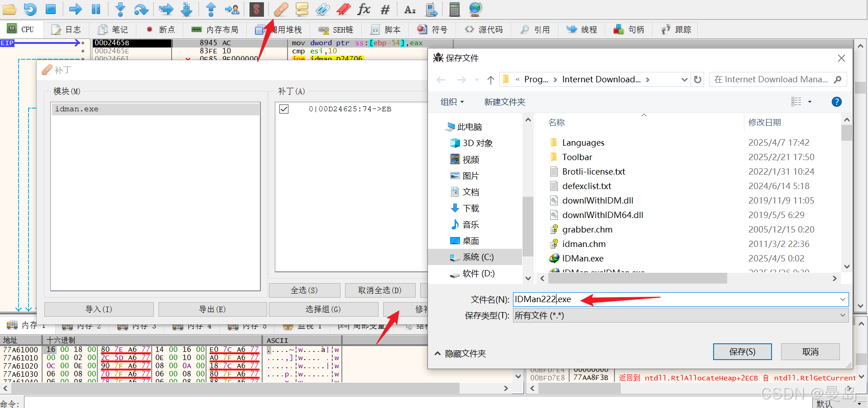The image size is (868, 408).
Task: Click the restart debugging icon
Action: pos(30,9)
